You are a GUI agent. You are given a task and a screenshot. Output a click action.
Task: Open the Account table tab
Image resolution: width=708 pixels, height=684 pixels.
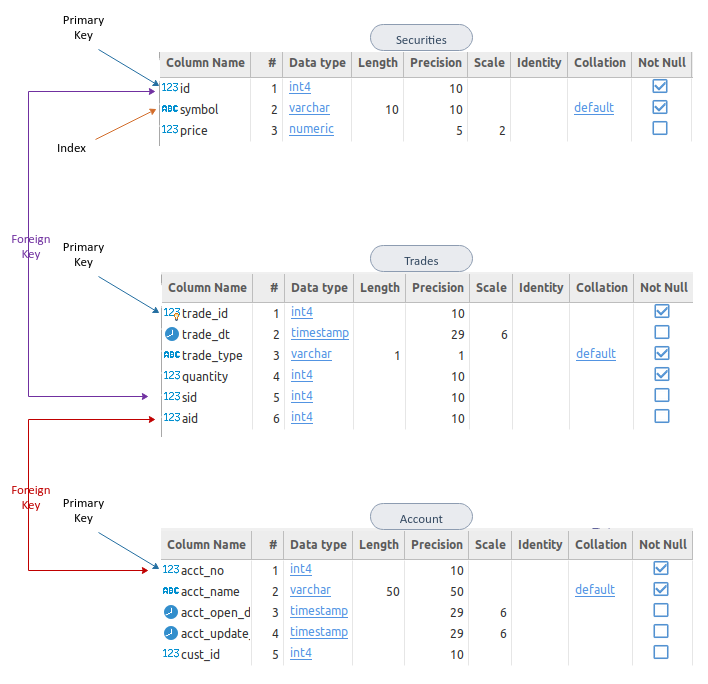click(421, 518)
